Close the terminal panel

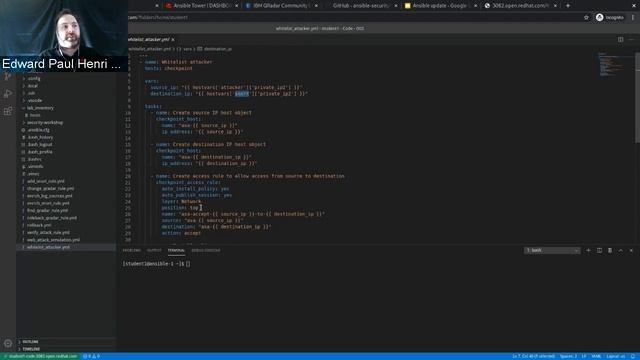tap(631, 250)
